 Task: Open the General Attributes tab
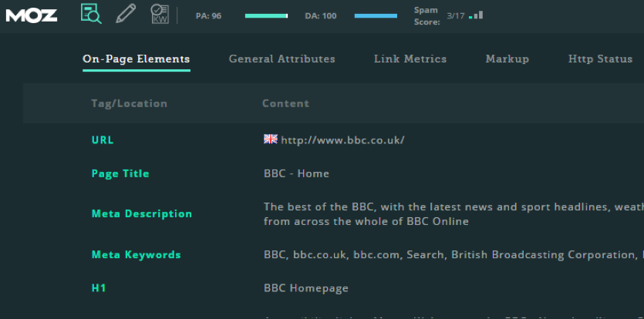point(282,59)
